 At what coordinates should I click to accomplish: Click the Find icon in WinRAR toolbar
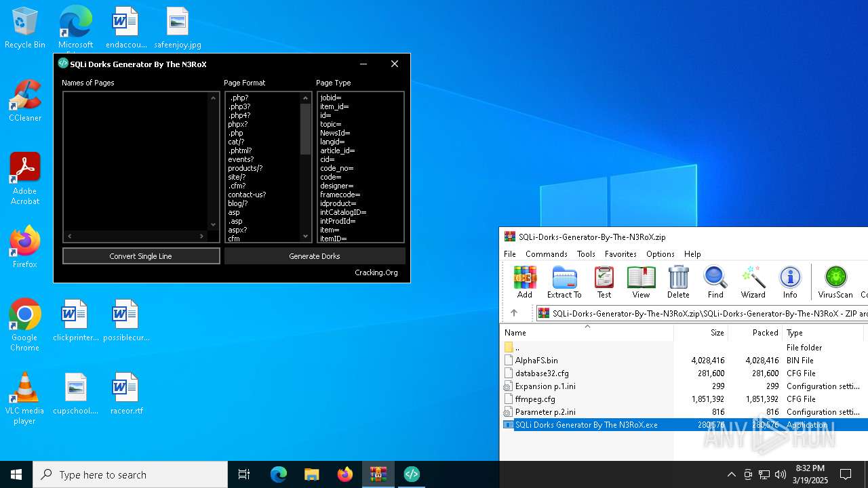(x=715, y=281)
